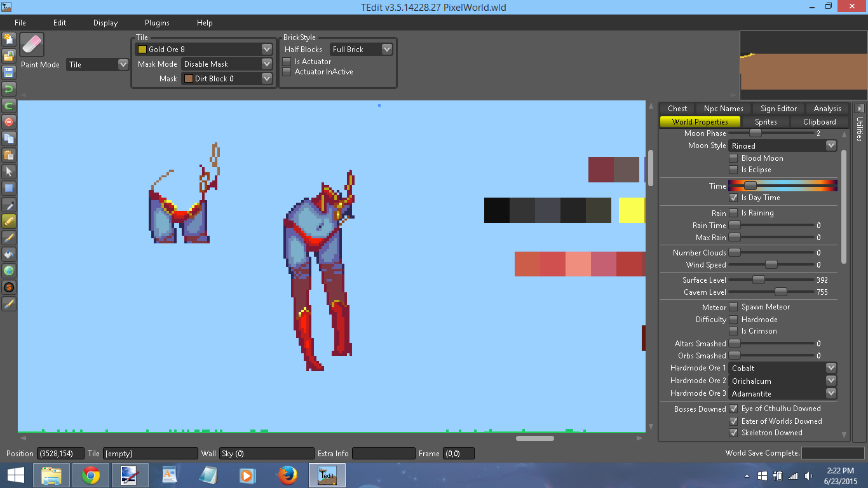Open the Mask Mode dropdown

coord(227,64)
